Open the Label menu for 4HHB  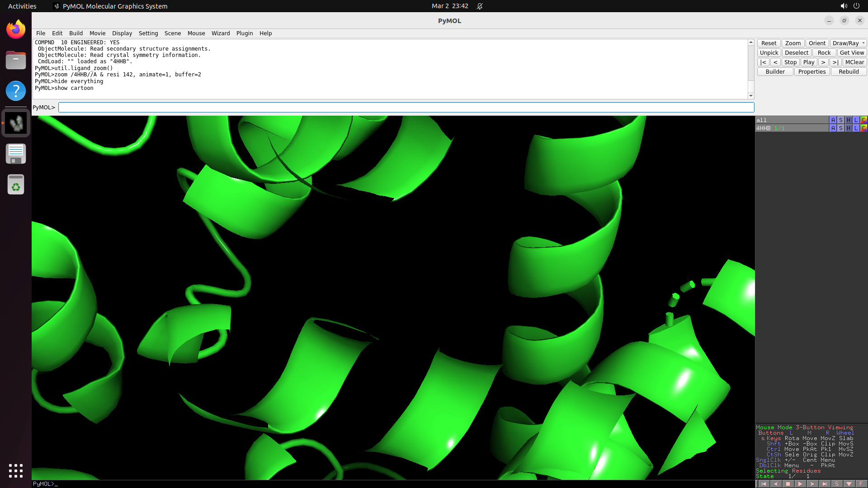(856, 128)
